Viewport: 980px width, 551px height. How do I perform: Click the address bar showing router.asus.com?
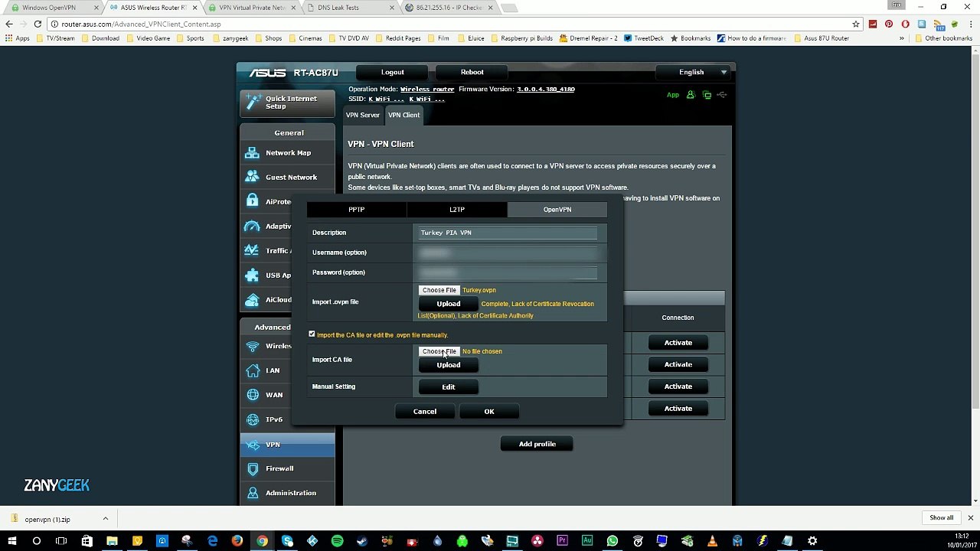pyautogui.click(x=452, y=24)
